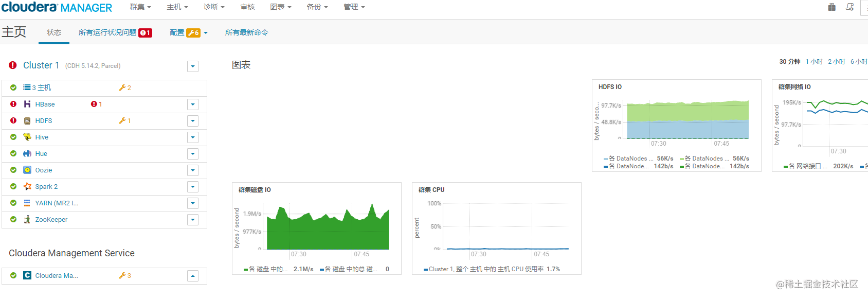Click the YARN service icon
The width and height of the screenshot is (868, 299).
(x=27, y=203)
